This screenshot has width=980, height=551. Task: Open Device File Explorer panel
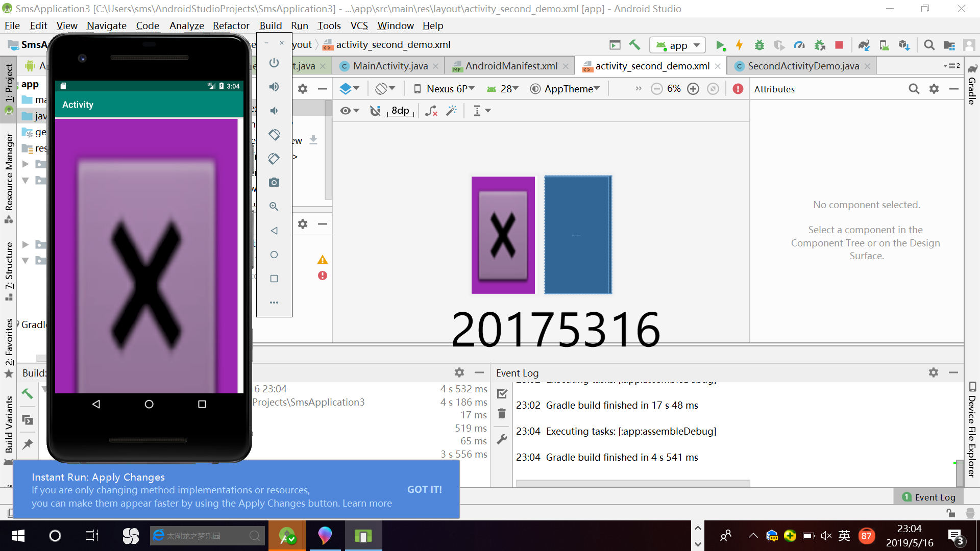pyautogui.click(x=972, y=430)
